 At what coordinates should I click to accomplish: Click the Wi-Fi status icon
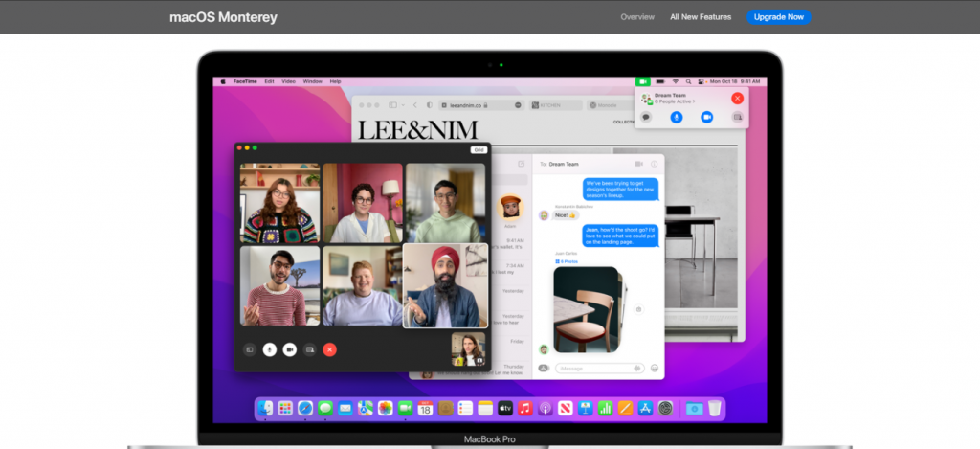coord(675,81)
